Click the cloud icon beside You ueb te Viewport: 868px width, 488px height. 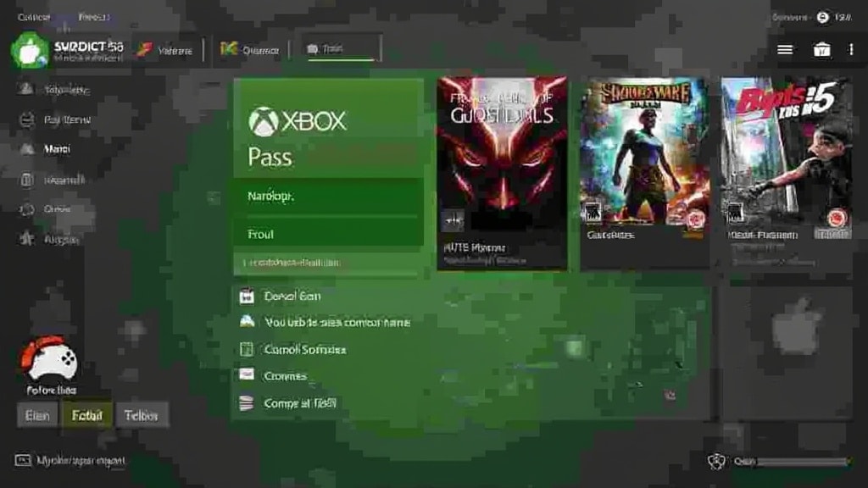click(x=247, y=321)
